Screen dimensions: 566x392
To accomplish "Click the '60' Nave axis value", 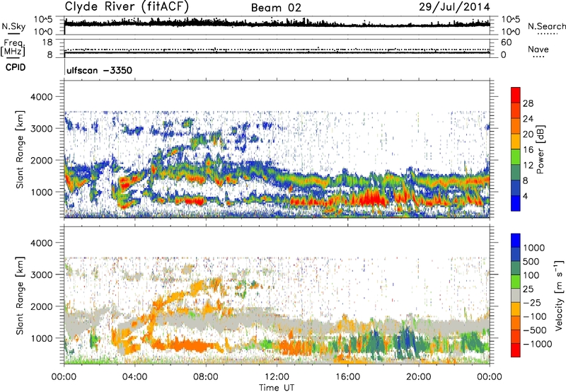I will coord(506,42).
